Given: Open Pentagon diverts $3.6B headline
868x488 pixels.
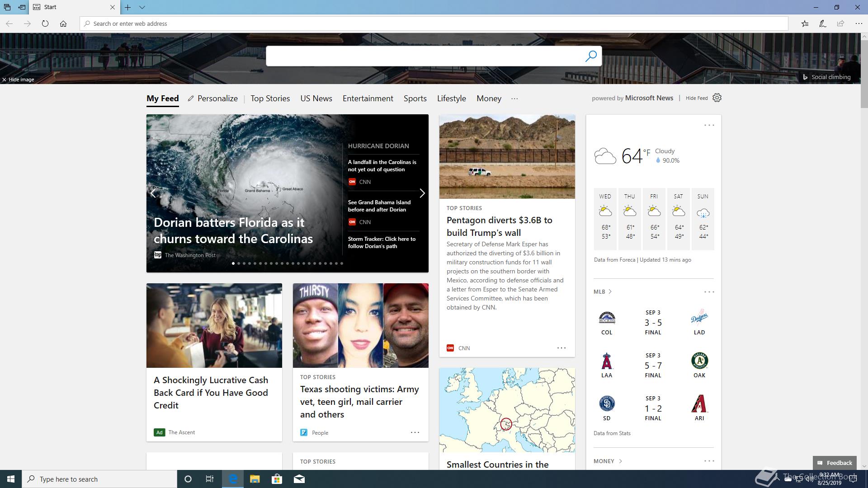Looking at the screenshot, I should click(500, 226).
